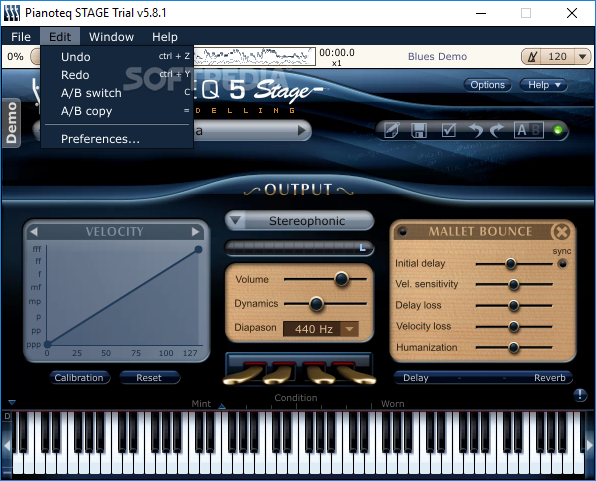Open the Diapason 440 Hz dropdown
Image resolution: width=596 pixels, height=481 pixels.
click(321, 329)
